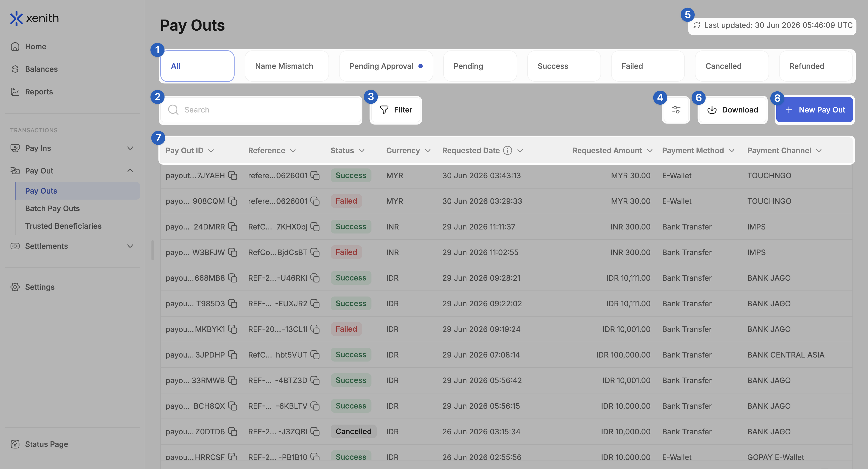Open the Failed tab
This screenshot has width=868, height=469.
[648, 66]
